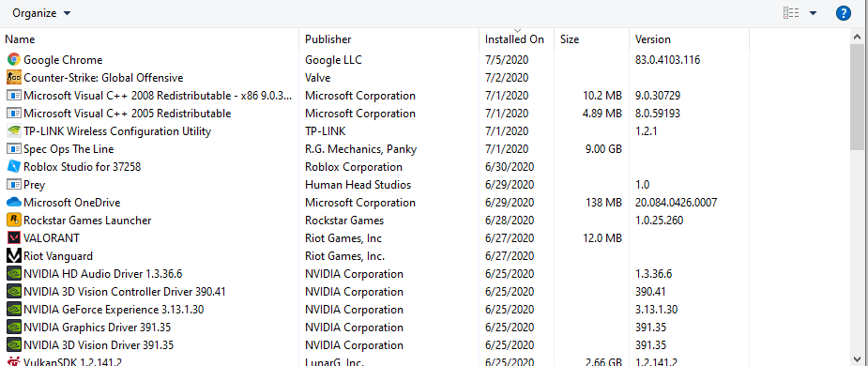The width and height of the screenshot is (868, 366).
Task: Click version 83.0.4103.116 cell
Action: coord(667,60)
